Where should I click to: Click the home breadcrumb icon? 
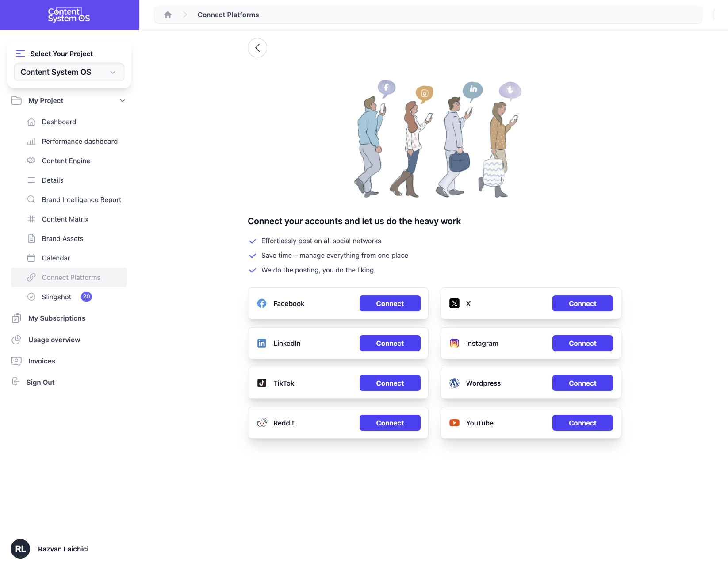tap(168, 15)
